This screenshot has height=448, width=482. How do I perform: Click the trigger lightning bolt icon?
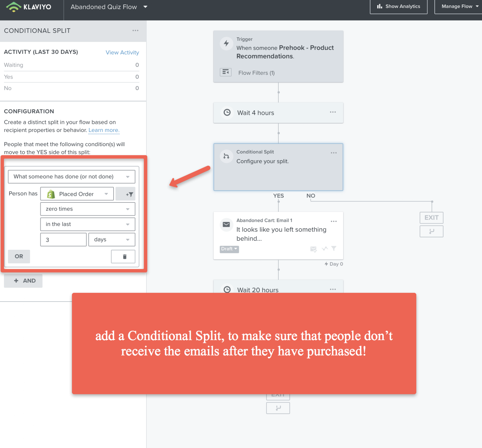pos(226,43)
